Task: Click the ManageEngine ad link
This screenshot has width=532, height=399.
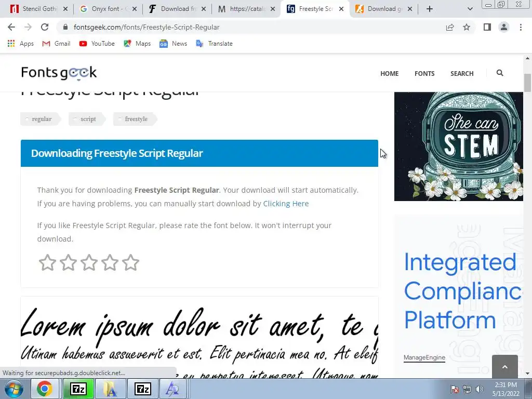Action: pyautogui.click(x=424, y=357)
